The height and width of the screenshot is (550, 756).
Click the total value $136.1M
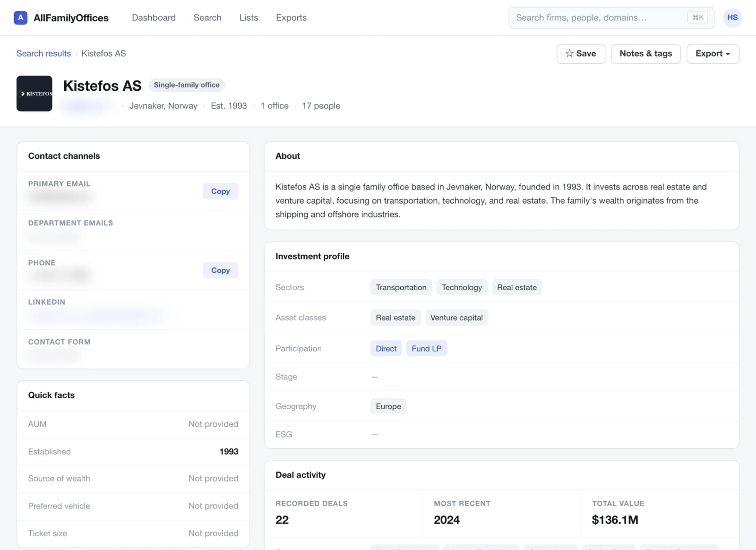coord(615,520)
